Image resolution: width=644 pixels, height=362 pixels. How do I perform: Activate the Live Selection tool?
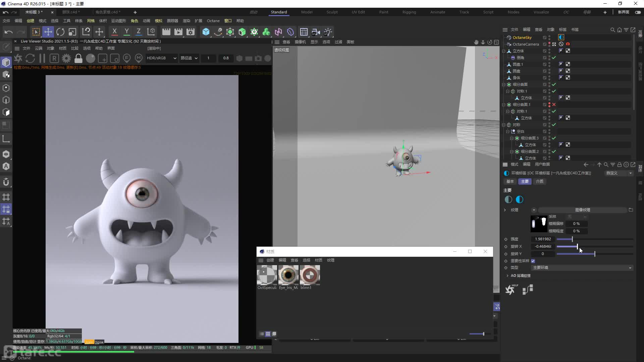pos(36,32)
